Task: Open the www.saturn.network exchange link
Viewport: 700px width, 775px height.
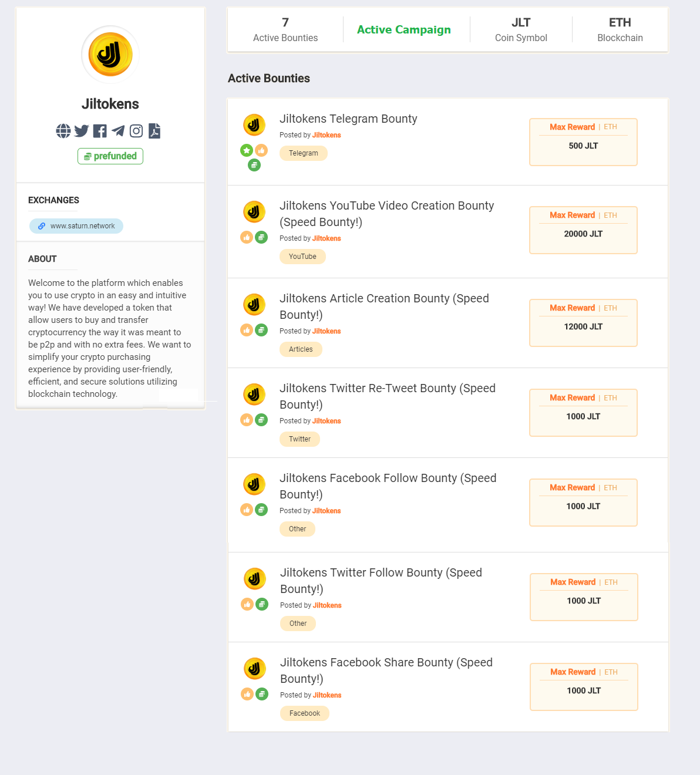Action: click(76, 226)
